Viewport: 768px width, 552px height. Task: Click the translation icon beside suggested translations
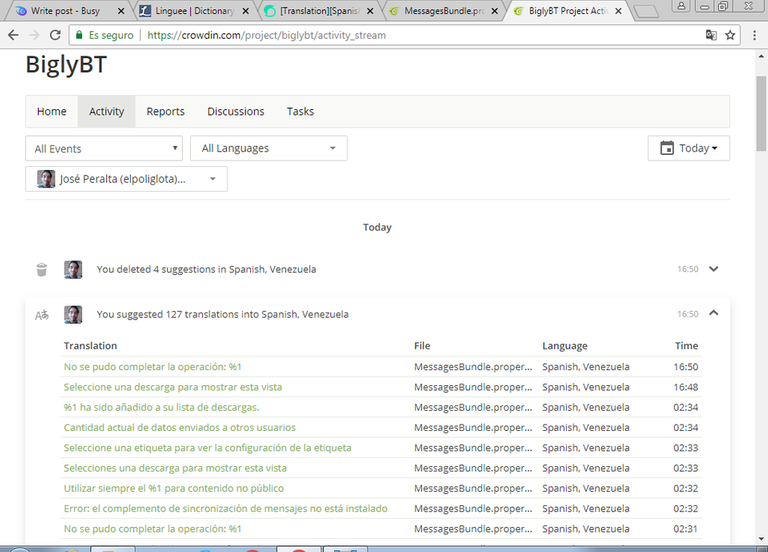pyautogui.click(x=41, y=314)
